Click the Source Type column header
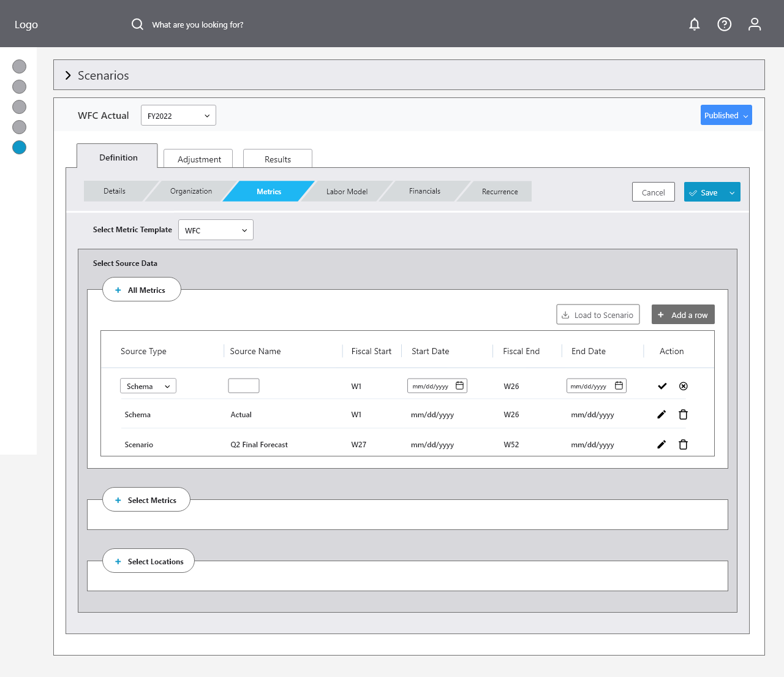This screenshot has width=784, height=677. click(143, 351)
